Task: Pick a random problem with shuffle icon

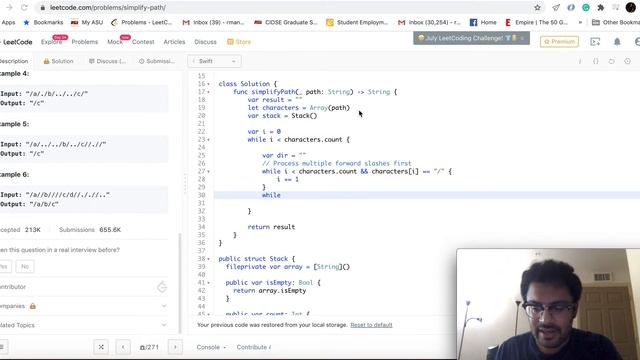Action: click(x=101, y=347)
